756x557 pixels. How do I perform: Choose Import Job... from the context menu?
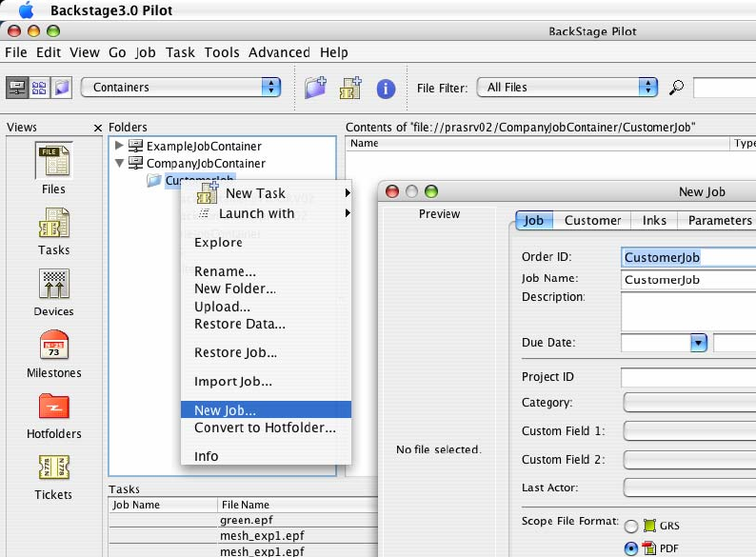pyautogui.click(x=267, y=382)
